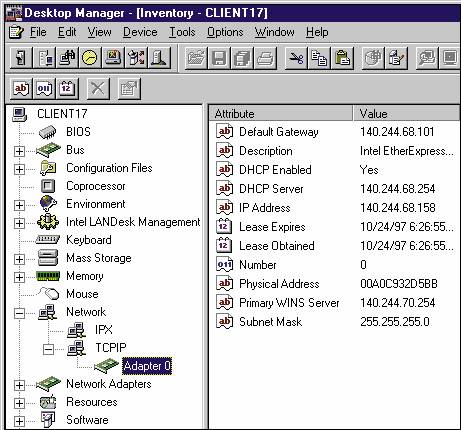The height and width of the screenshot is (430, 461).
Task: Select the DHCP Enabled attribute row
Action: pos(335,170)
